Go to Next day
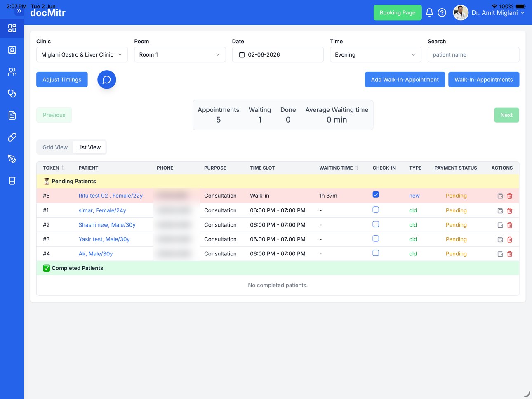Screen dimensions: 532x399 tap(506, 115)
